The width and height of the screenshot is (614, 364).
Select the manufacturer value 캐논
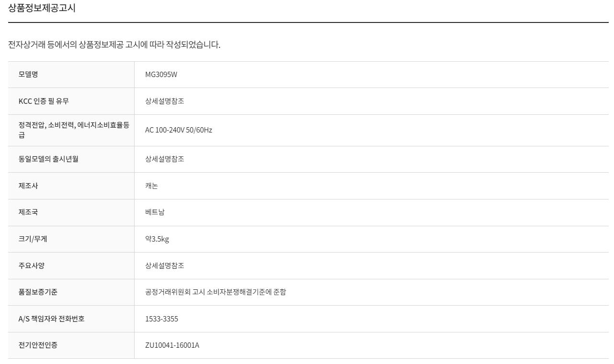[151, 186]
